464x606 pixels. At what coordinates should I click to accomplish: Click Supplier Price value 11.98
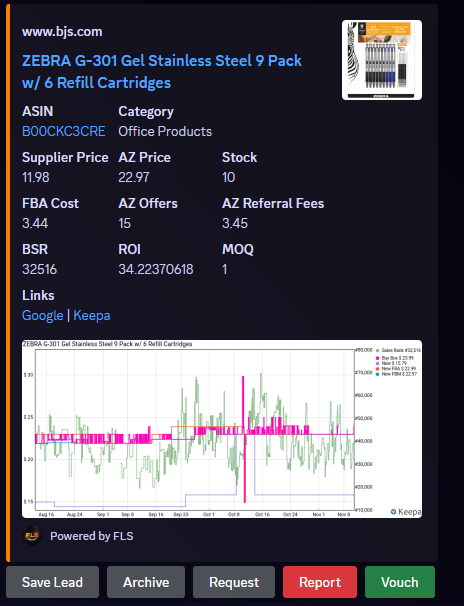coord(36,177)
